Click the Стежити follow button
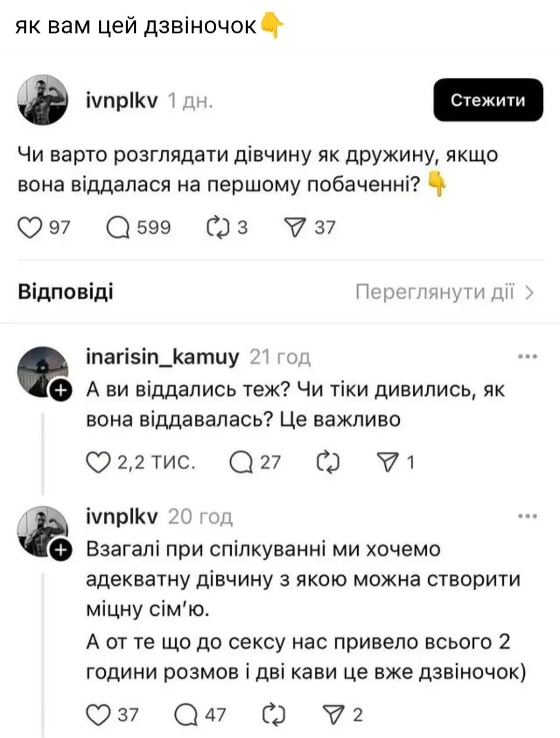 tap(488, 100)
